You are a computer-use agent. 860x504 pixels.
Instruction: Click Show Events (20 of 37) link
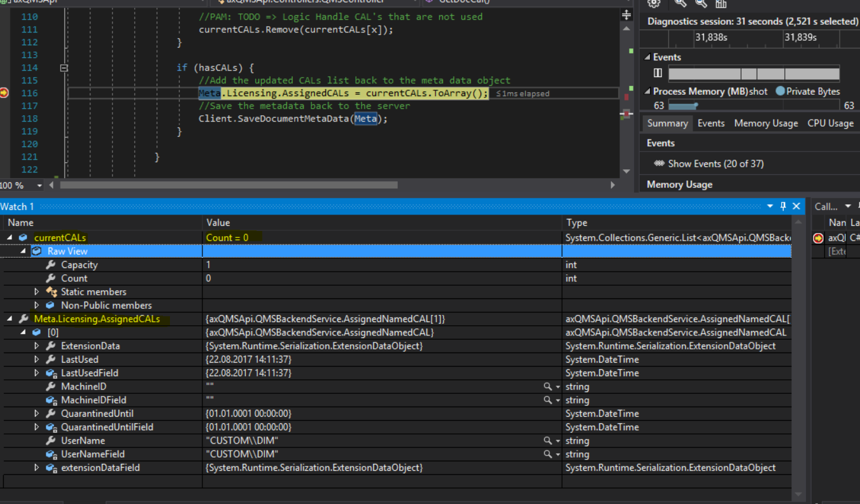click(x=715, y=164)
